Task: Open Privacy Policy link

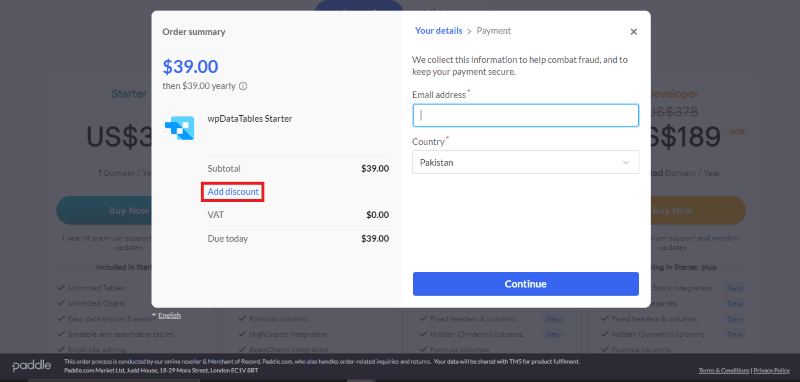Action: click(x=771, y=370)
